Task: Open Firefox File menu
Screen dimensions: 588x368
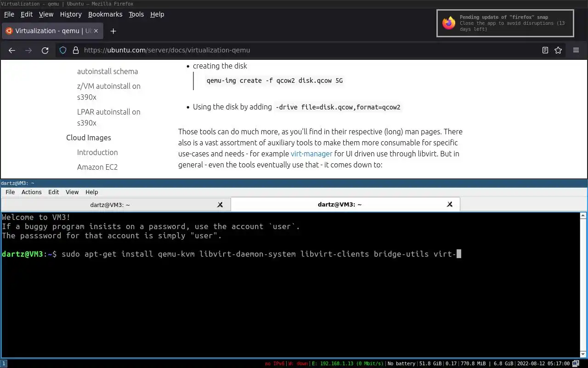Action: click(9, 14)
